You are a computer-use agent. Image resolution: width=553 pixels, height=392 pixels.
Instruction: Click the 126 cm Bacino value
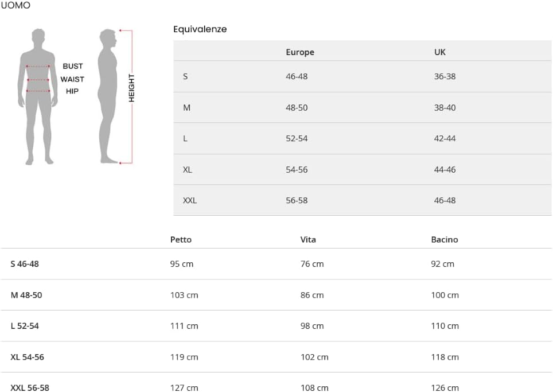pyautogui.click(x=445, y=388)
